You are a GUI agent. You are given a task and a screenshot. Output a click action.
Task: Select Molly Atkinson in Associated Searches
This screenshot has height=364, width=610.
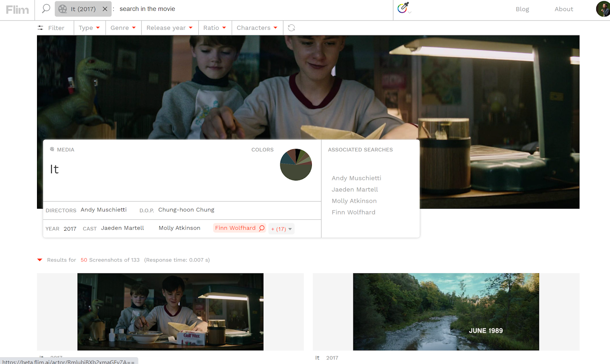point(354,201)
